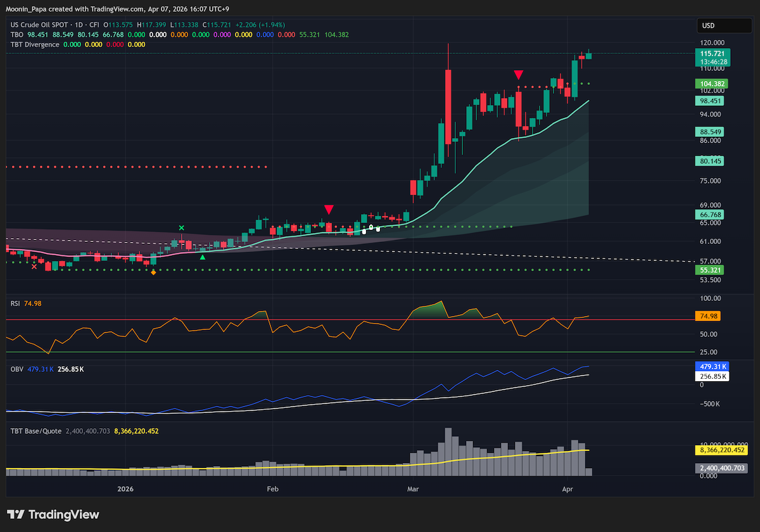The image size is (760, 532).
Task: Click the 120.000 price scale tick
Action: click(712, 42)
